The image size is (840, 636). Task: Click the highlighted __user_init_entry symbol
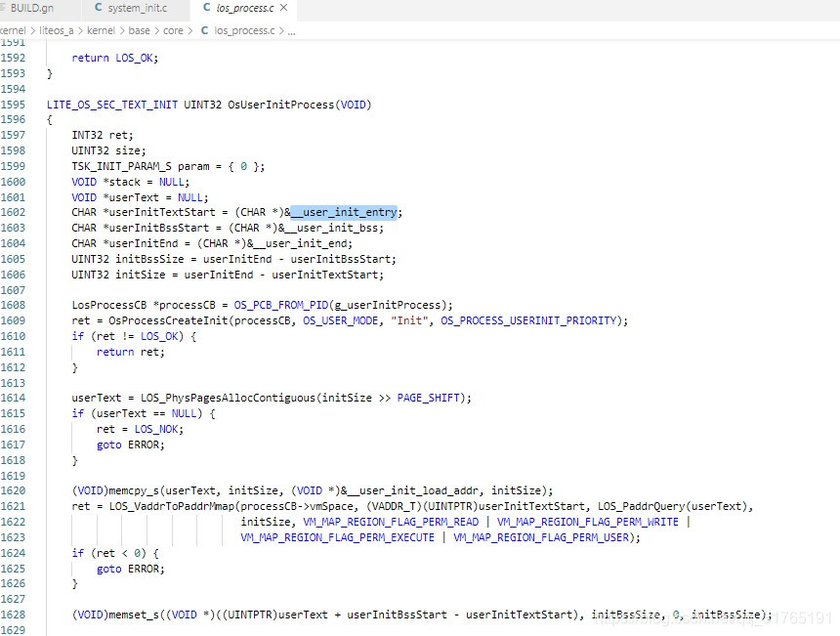tap(344, 212)
